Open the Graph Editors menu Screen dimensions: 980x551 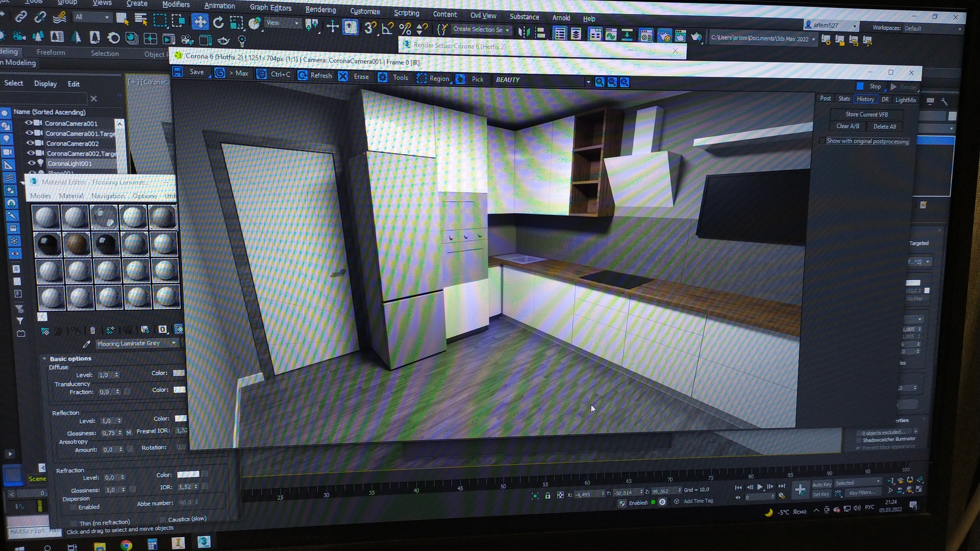click(x=270, y=7)
